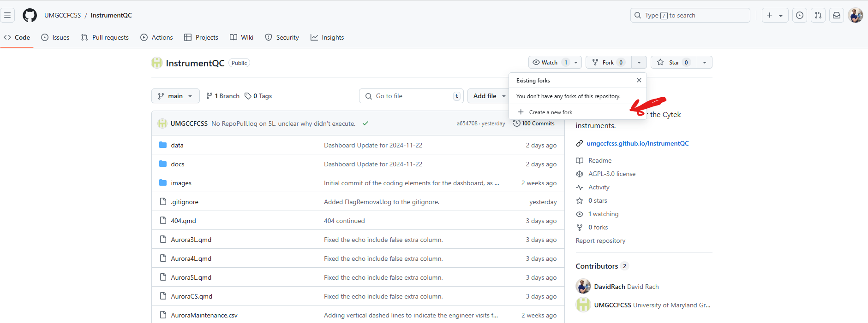Image resolution: width=868 pixels, height=323 pixels.
Task: Click the user profile avatar
Action: 855,15
